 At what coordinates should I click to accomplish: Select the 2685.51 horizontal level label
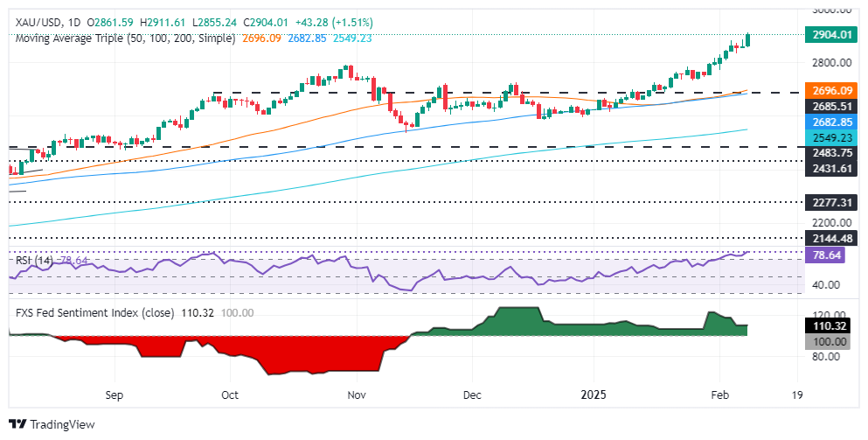coord(830,107)
